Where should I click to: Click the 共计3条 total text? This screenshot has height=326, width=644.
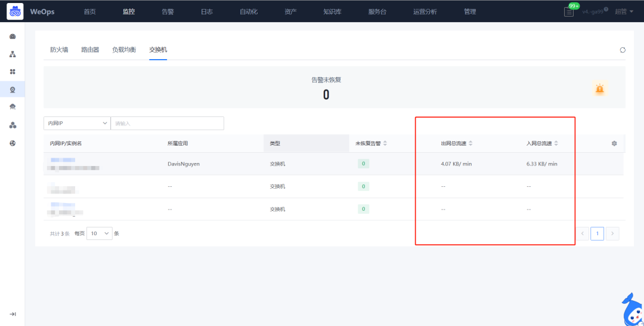tap(60, 233)
